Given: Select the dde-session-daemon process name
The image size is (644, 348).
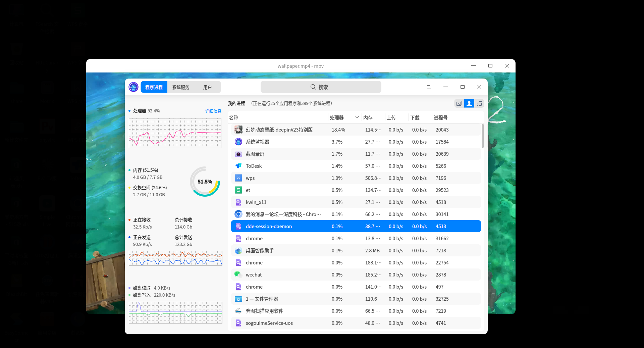Looking at the screenshot, I should tap(269, 227).
